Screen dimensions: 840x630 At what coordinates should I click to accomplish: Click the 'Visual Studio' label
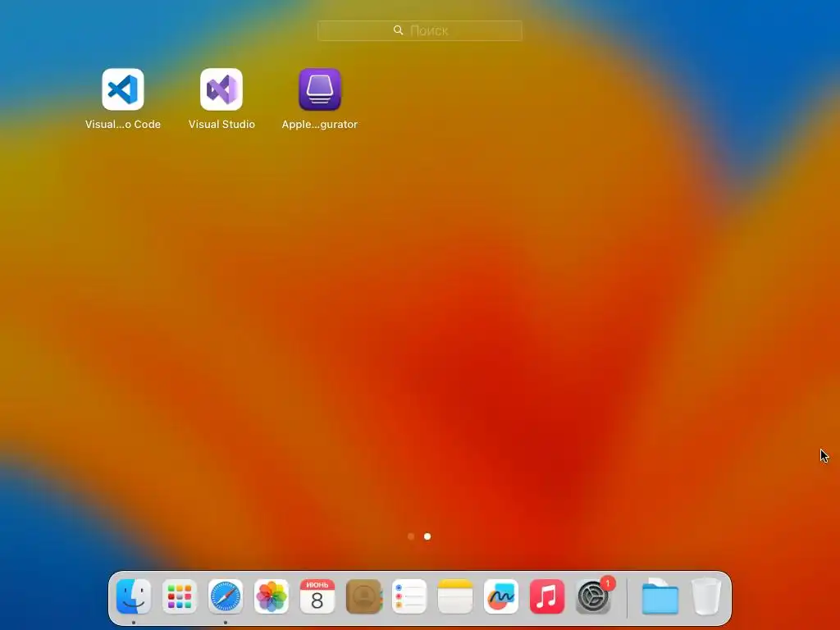[221, 125]
